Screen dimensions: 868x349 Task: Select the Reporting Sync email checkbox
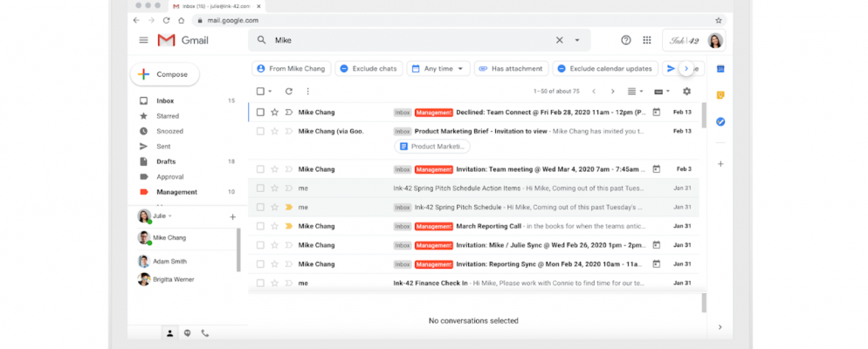[x=260, y=263]
